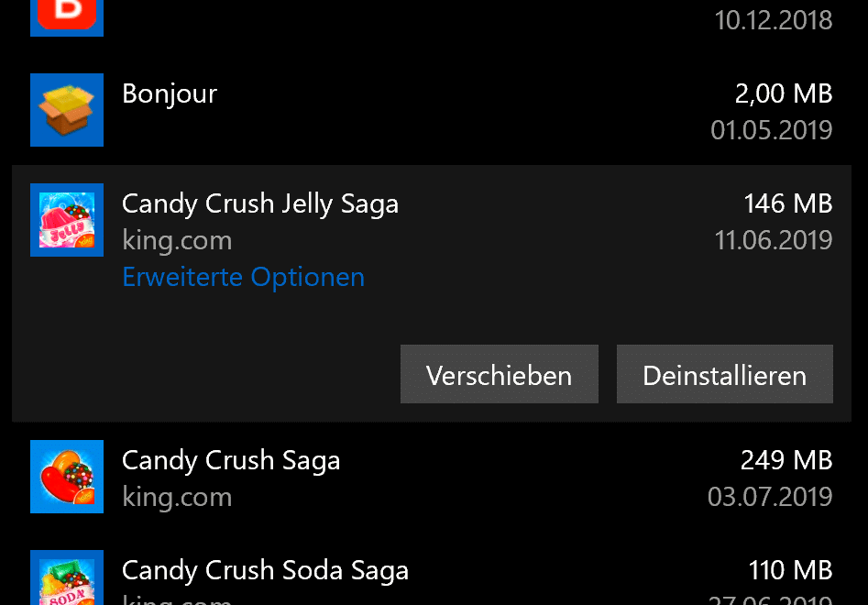This screenshot has height=605, width=868.
Task: Click the 146 MB size label
Action: [787, 203]
